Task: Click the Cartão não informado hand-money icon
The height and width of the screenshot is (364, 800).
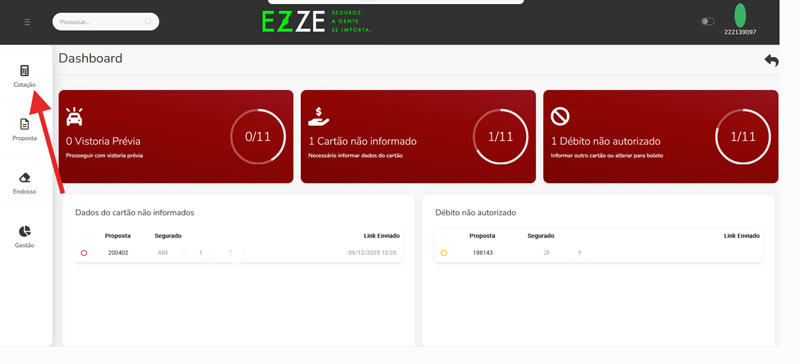Action: click(x=318, y=117)
